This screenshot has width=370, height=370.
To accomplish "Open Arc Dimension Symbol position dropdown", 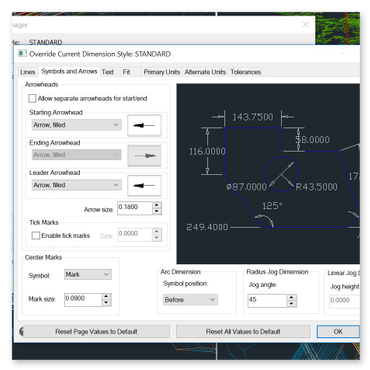I will pyautogui.click(x=190, y=300).
